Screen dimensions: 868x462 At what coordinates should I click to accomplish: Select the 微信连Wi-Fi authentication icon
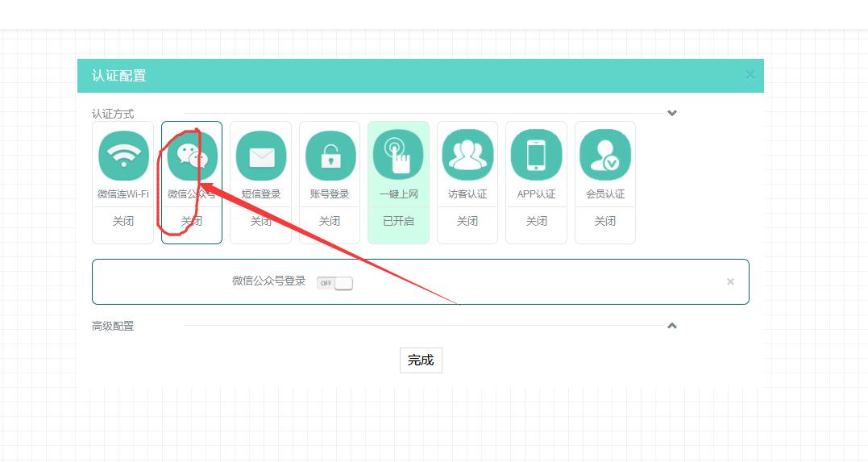[123, 156]
